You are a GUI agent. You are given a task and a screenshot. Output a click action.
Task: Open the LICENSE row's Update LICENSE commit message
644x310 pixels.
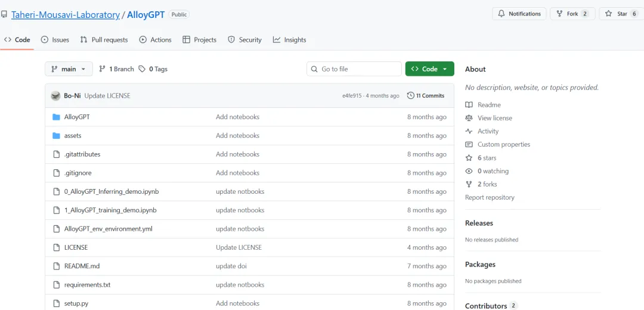[x=239, y=247]
